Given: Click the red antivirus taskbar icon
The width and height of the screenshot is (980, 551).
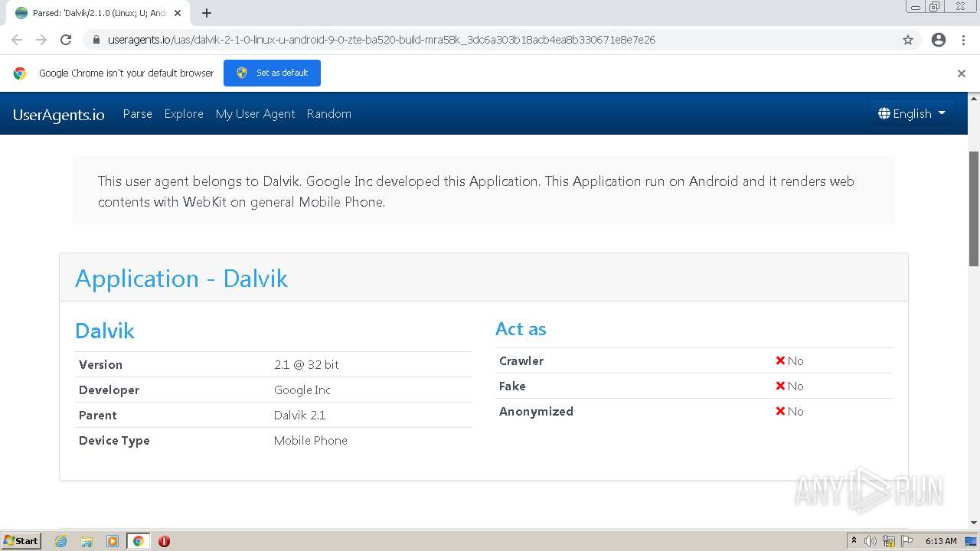Looking at the screenshot, I should point(164,541).
